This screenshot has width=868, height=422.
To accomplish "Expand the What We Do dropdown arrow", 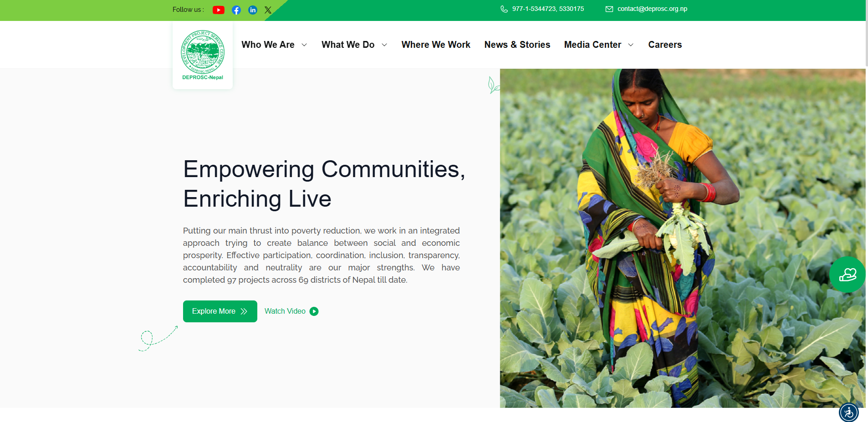I will pos(384,45).
